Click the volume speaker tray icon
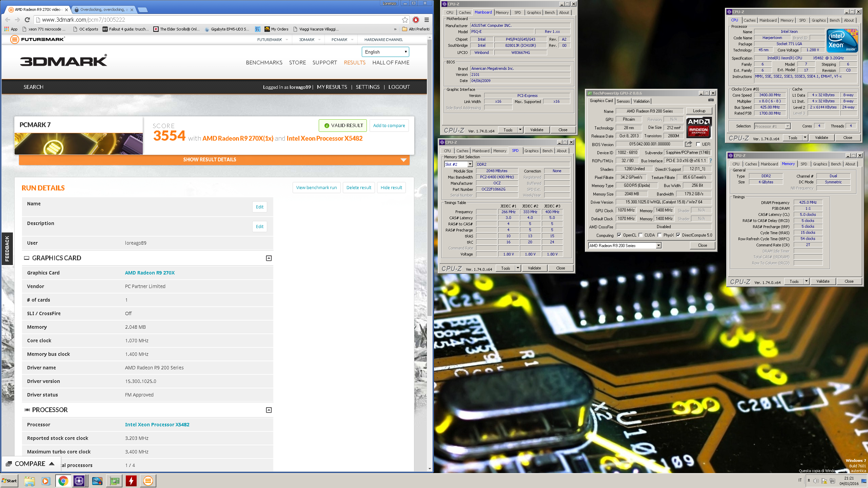The image size is (868, 488). 816,481
